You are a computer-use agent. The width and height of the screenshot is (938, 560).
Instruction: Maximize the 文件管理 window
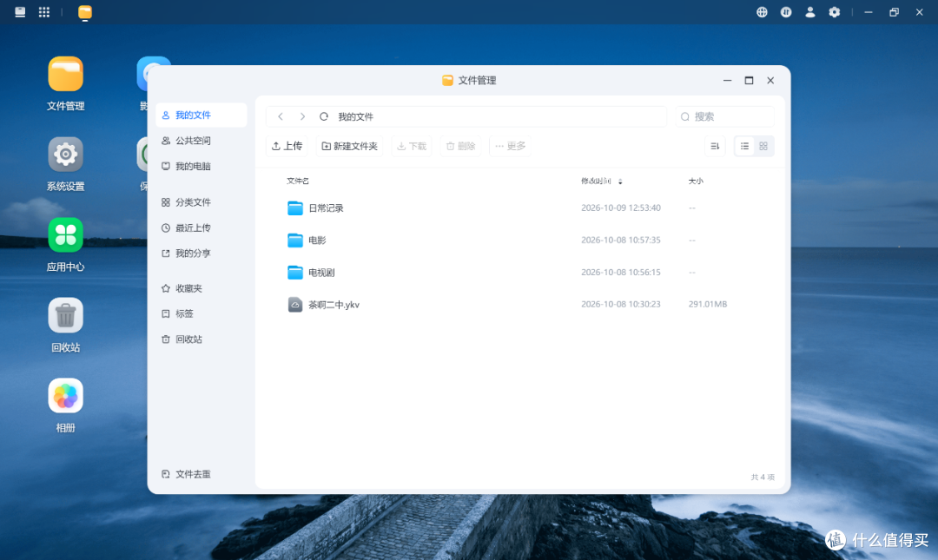click(x=749, y=80)
